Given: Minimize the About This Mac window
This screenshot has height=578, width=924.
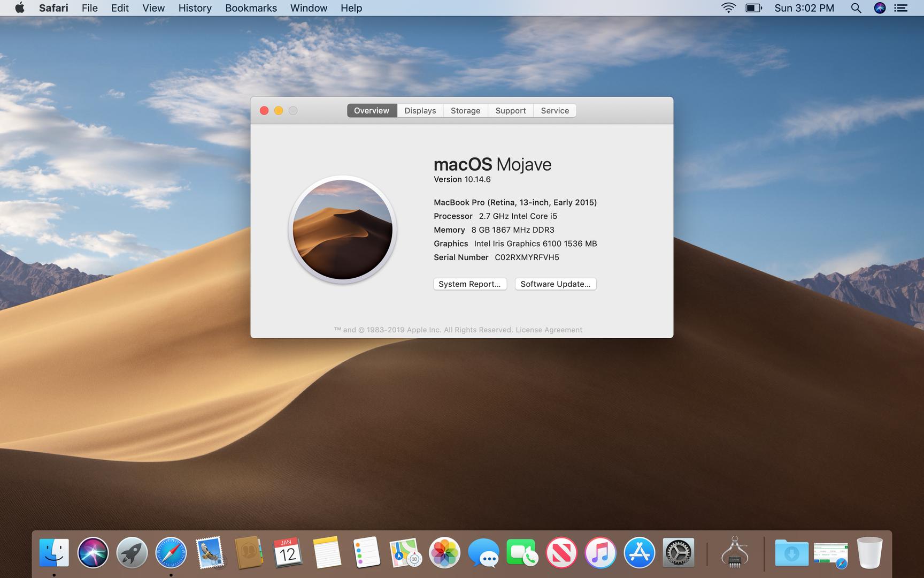Looking at the screenshot, I should (279, 110).
